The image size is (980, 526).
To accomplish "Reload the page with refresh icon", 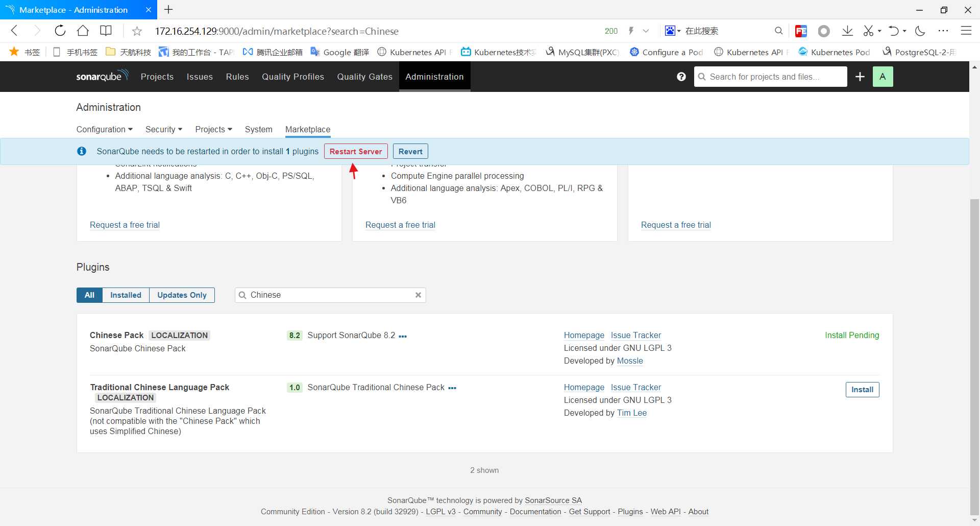I will pyautogui.click(x=60, y=31).
